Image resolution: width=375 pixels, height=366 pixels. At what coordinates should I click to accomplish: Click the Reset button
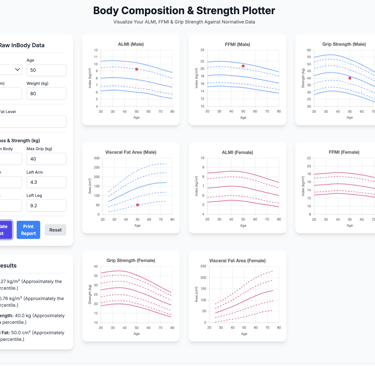[x=55, y=230]
